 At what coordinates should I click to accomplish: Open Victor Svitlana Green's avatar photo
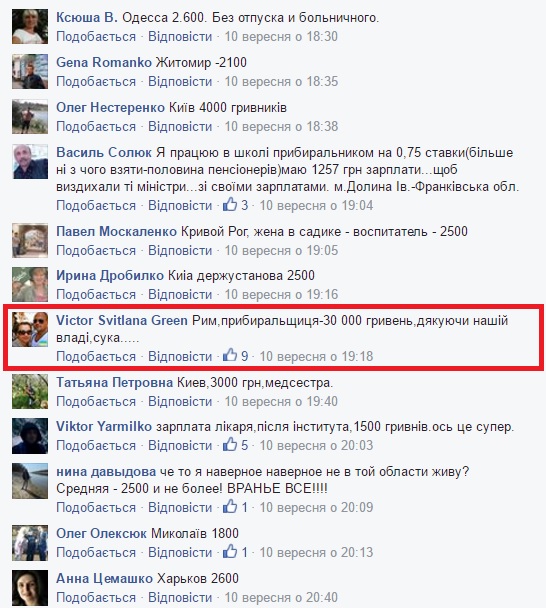(x=30, y=329)
